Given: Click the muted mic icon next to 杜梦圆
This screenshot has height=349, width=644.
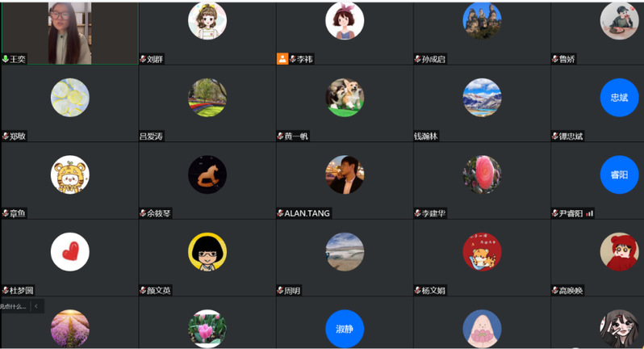Looking at the screenshot, I should [6, 290].
